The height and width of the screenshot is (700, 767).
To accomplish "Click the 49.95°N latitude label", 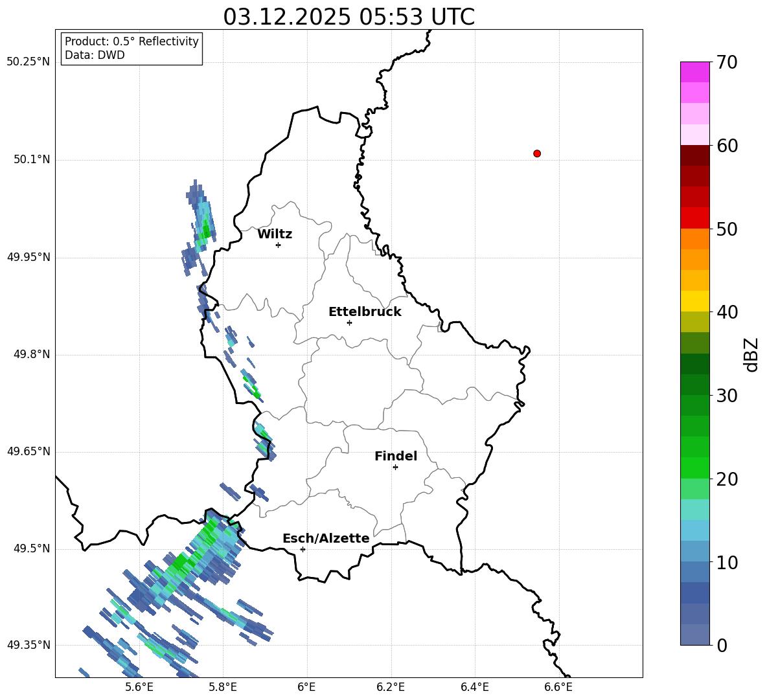I will click(29, 257).
